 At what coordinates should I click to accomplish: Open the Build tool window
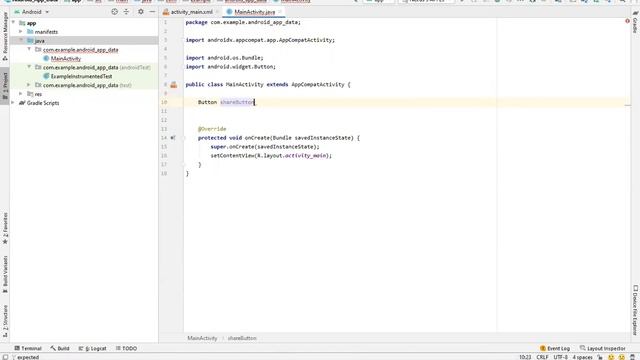coord(60,348)
